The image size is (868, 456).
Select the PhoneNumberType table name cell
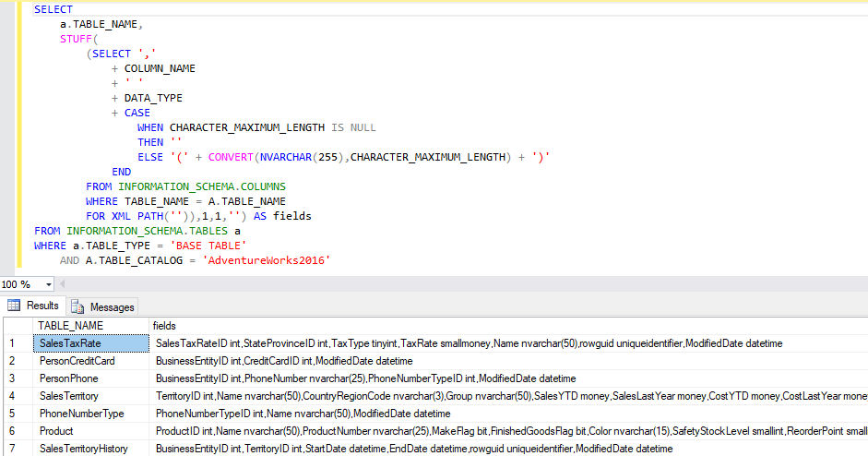90,414
